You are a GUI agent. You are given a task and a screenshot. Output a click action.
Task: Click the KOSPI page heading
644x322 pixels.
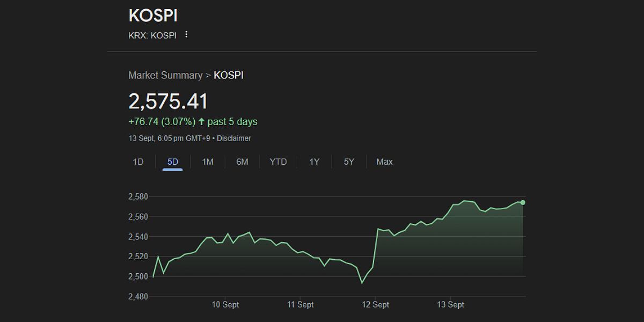(x=153, y=16)
